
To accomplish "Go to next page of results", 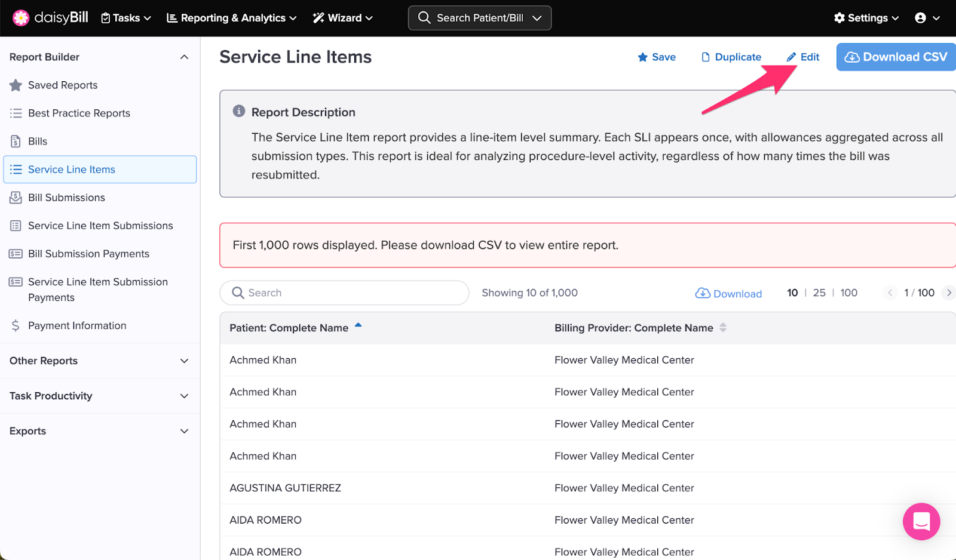I will [x=948, y=293].
